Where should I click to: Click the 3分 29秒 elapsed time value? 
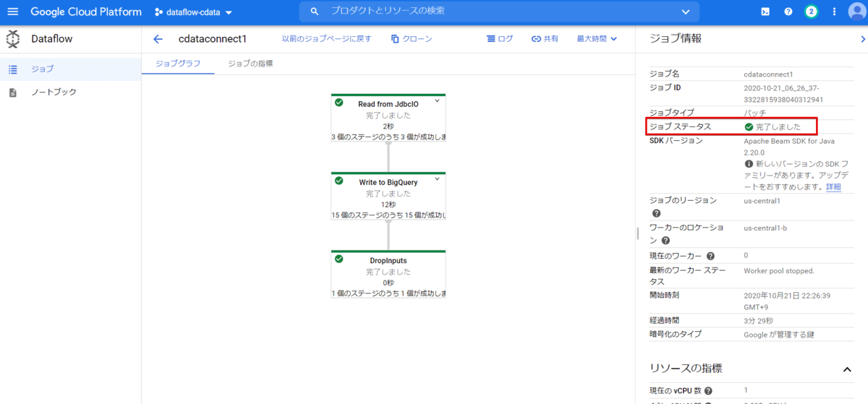click(758, 320)
